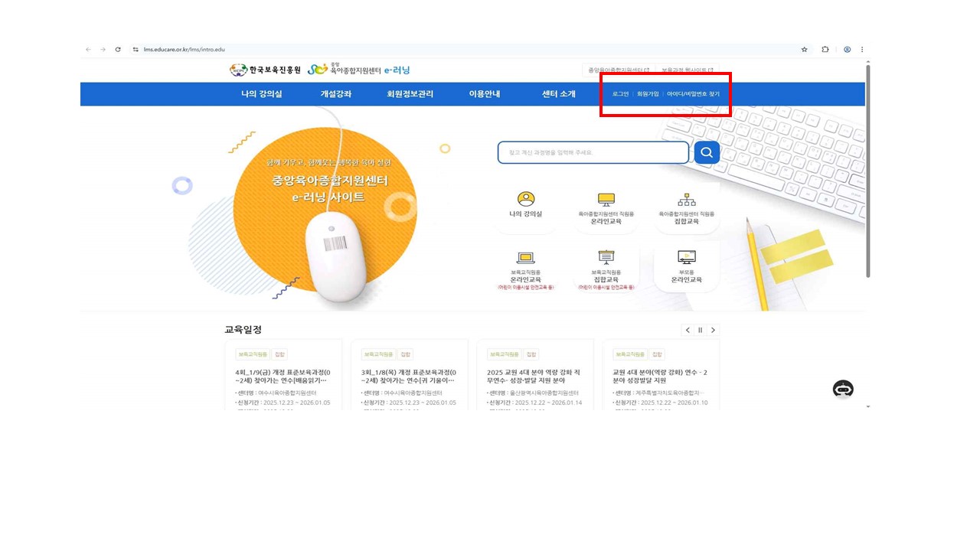
Task: Show next 교육일정 slide
Action: tap(713, 330)
